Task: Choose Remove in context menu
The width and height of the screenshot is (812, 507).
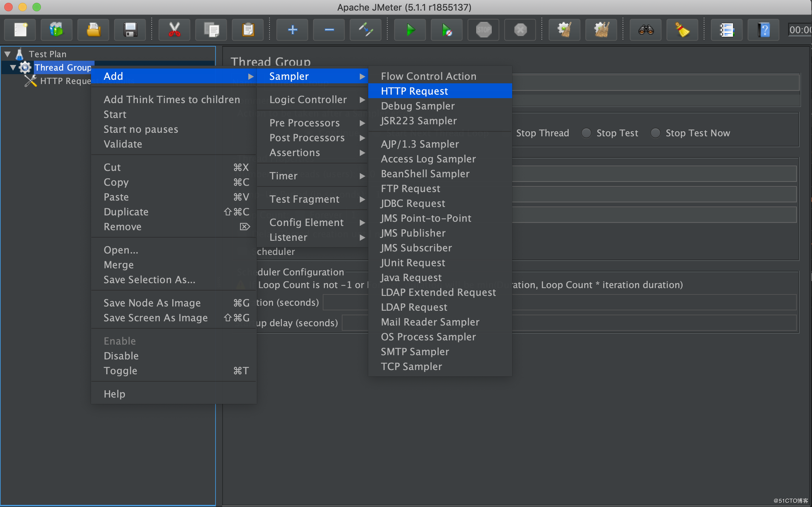Action: pyautogui.click(x=174, y=227)
